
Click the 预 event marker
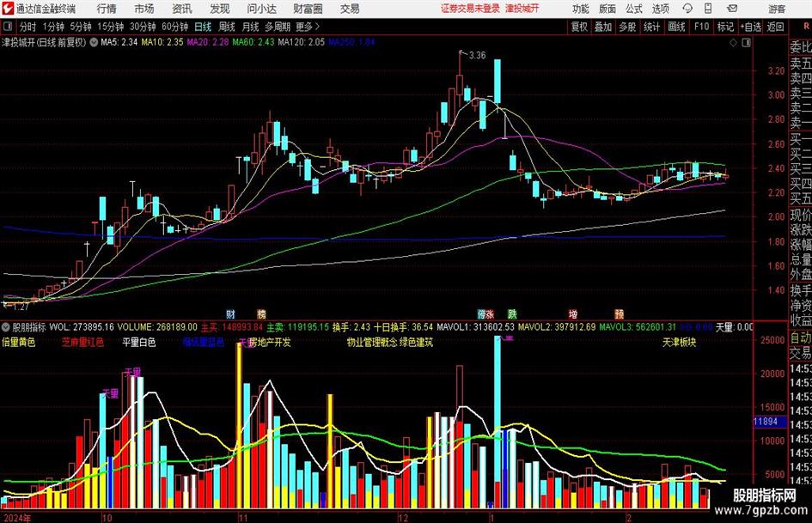[x=620, y=313]
